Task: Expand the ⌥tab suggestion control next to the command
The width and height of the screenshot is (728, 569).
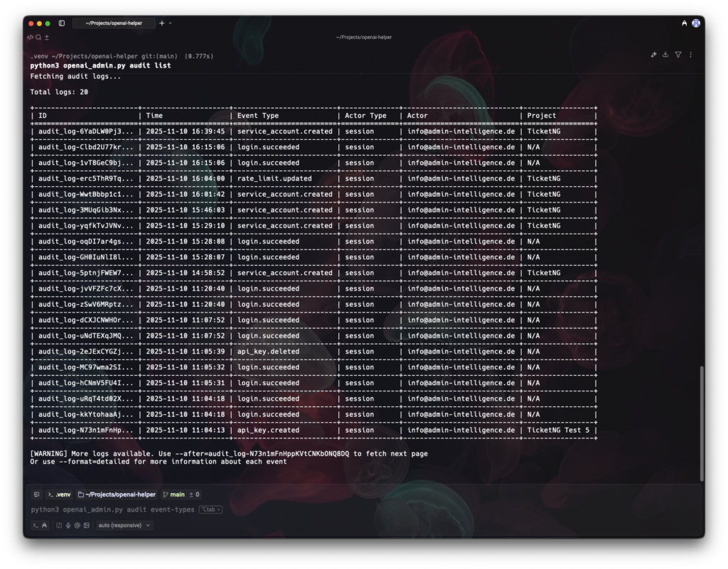Action: click(x=209, y=509)
